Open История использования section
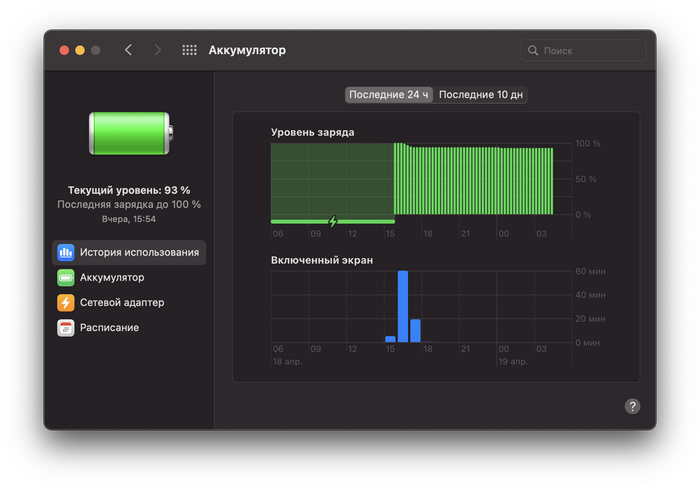 click(x=129, y=252)
